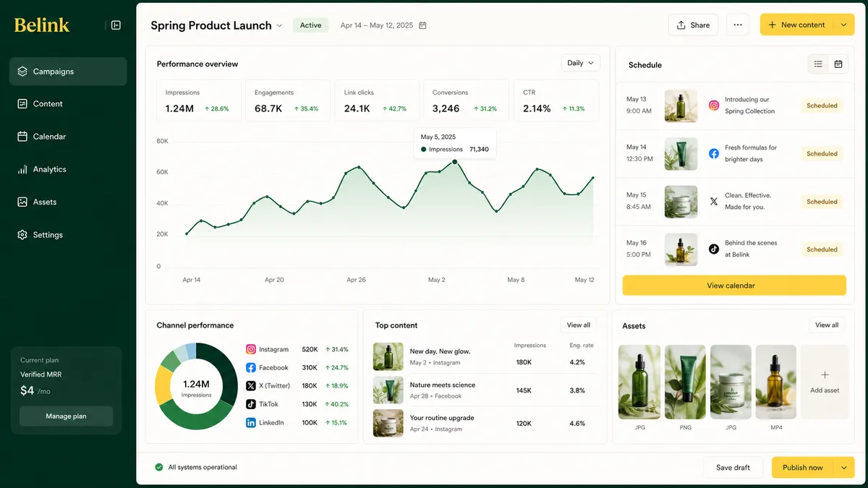The image size is (868, 488).
Task: Collapse the sidebar panel icon
Action: click(116, 25)
